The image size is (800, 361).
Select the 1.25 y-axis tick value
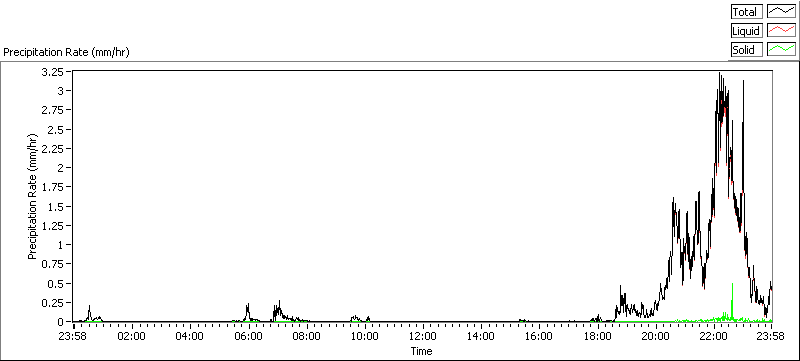coord(54,225)
